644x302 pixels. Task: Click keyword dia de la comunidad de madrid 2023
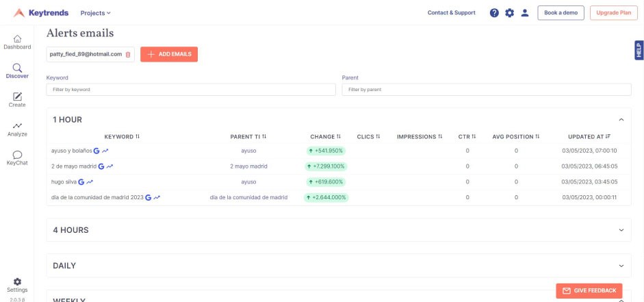tap(97, 197)
